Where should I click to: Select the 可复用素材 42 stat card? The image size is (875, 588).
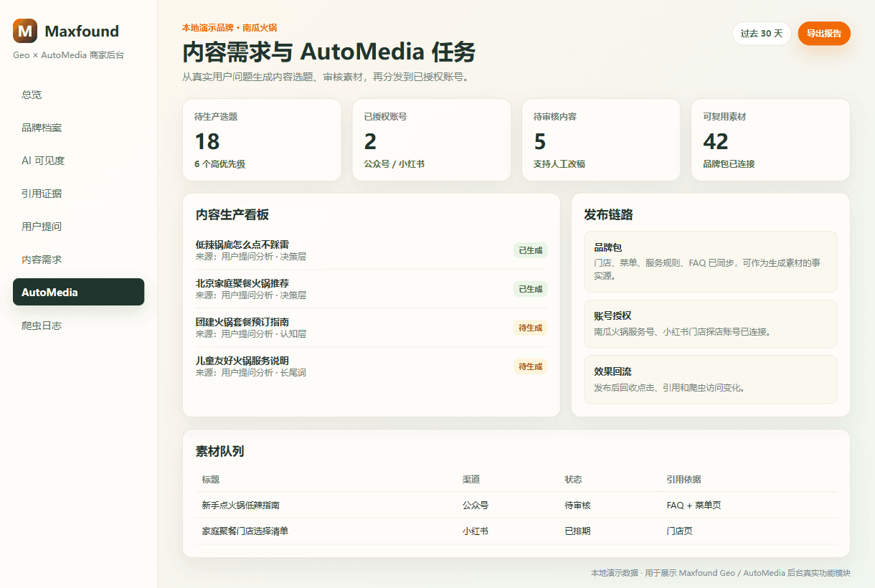(x=770, y=140)
